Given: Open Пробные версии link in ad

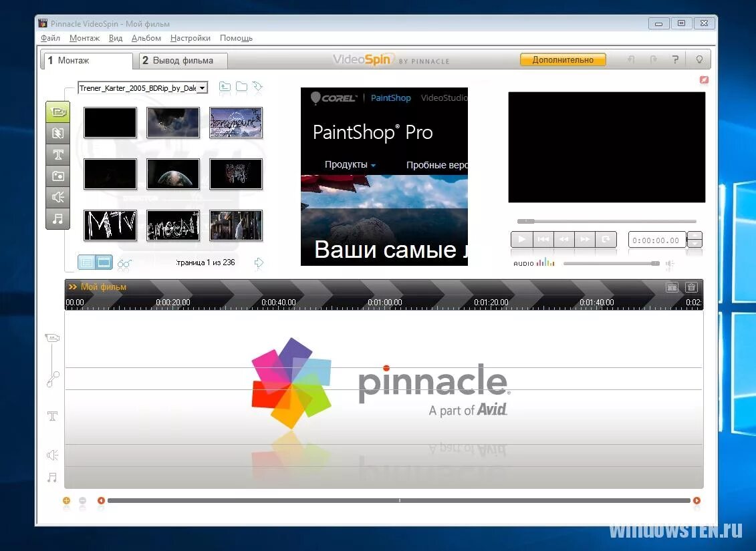Looking at the screenshot, I should (436, 165).
